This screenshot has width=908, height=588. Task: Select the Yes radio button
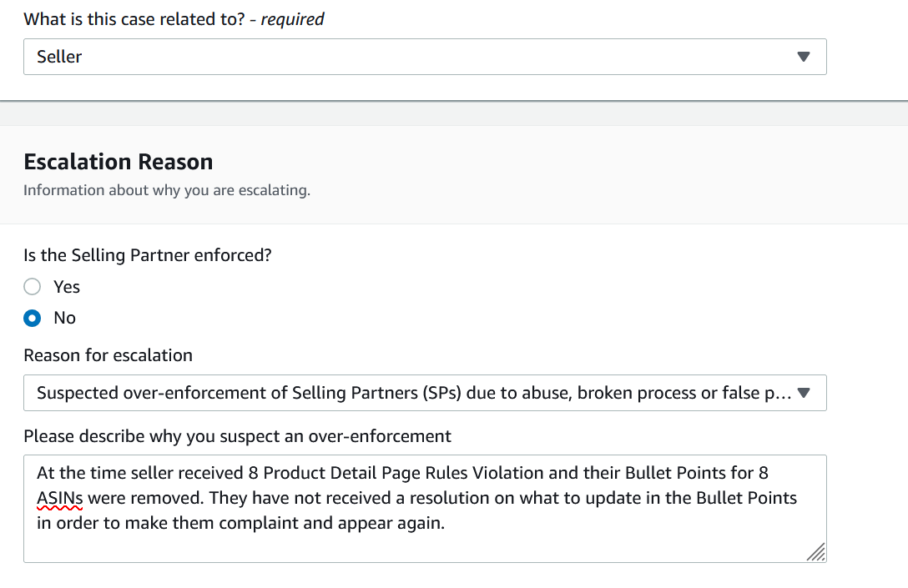[33, 286]
